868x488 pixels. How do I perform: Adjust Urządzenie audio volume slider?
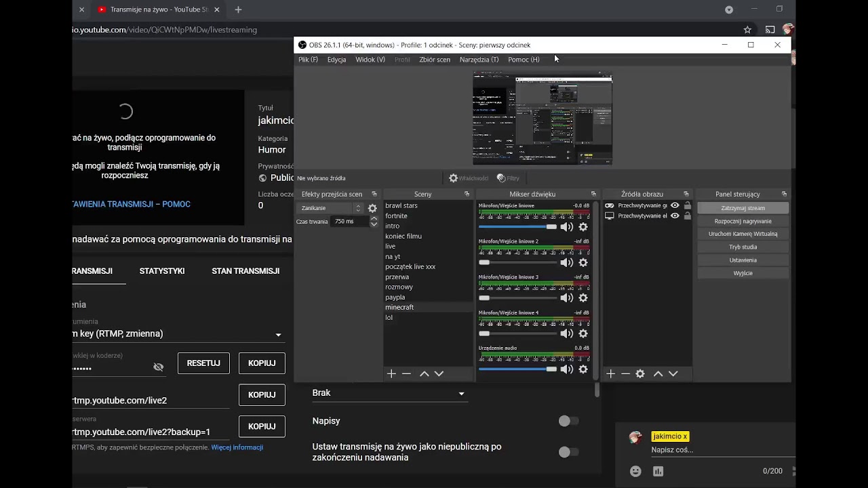click(x=517, y=369)
